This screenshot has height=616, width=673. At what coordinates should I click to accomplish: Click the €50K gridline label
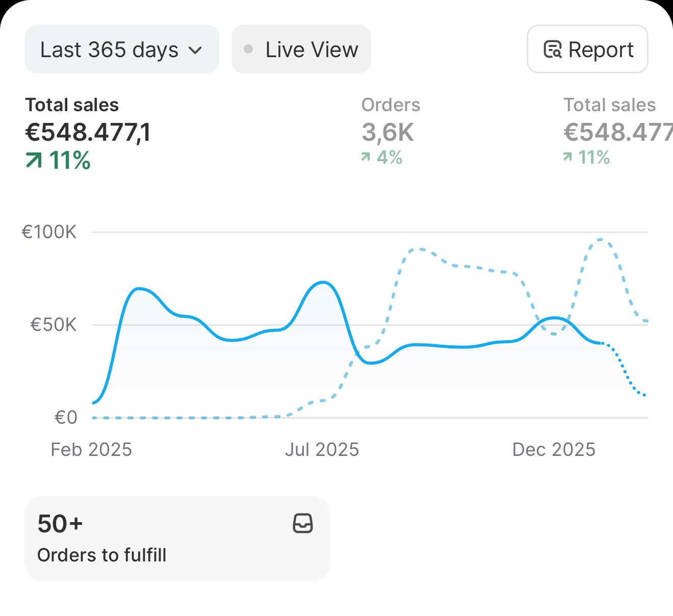pyautogui.click(x=54, y=325)
